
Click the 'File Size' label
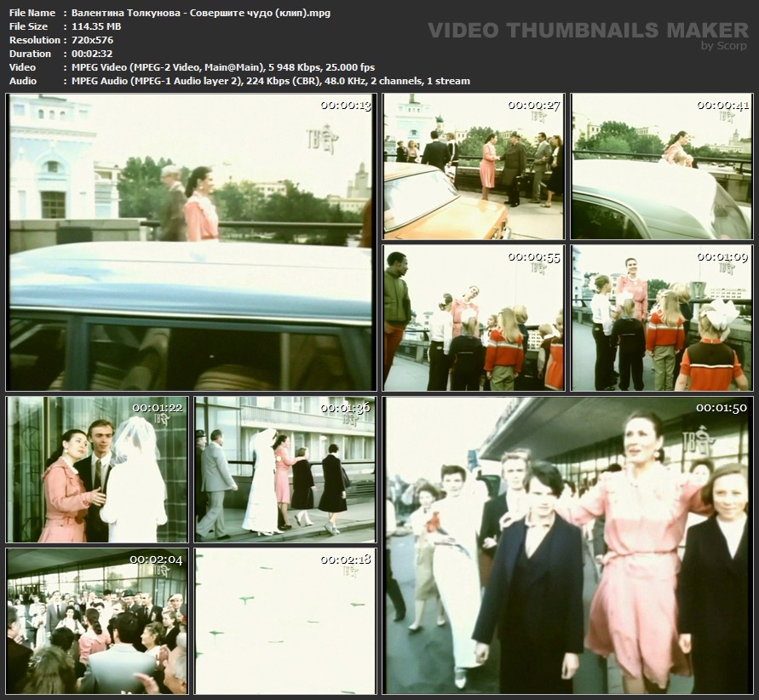(x=28, y=26)
